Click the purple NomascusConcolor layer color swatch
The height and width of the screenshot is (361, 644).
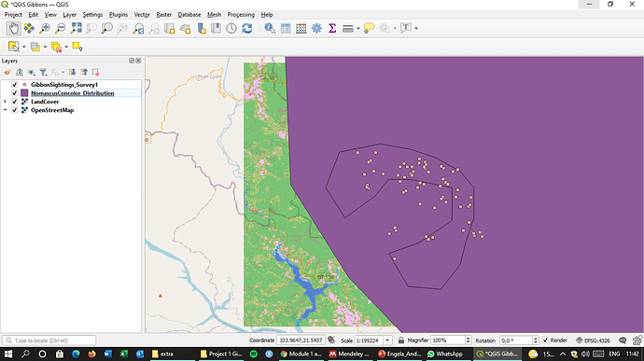(x=24, y=93)
